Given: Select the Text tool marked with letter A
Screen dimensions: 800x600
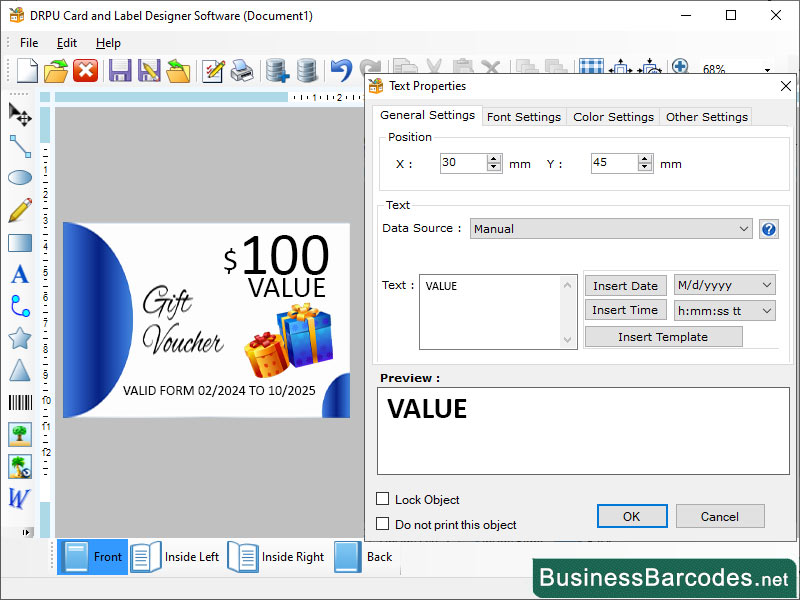Looking at the screenshot, I should coord(22,274).
